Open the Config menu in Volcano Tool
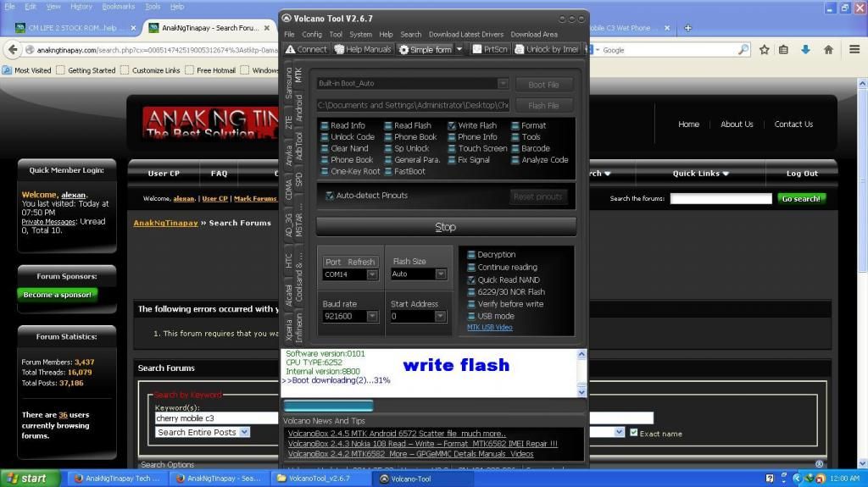The image size is (868, 487). click(312, 35)
